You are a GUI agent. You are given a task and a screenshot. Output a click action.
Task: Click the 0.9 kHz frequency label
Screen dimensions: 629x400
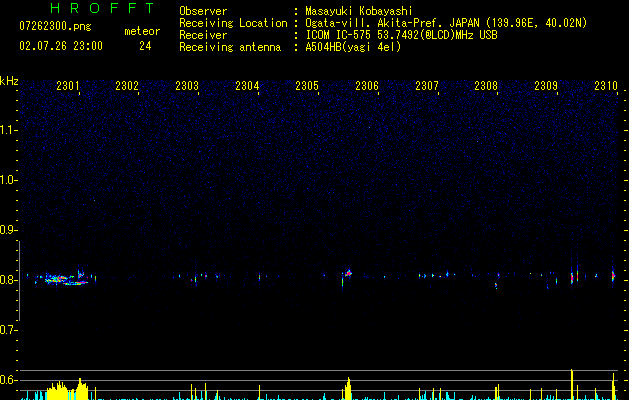[x=8, y=230]
